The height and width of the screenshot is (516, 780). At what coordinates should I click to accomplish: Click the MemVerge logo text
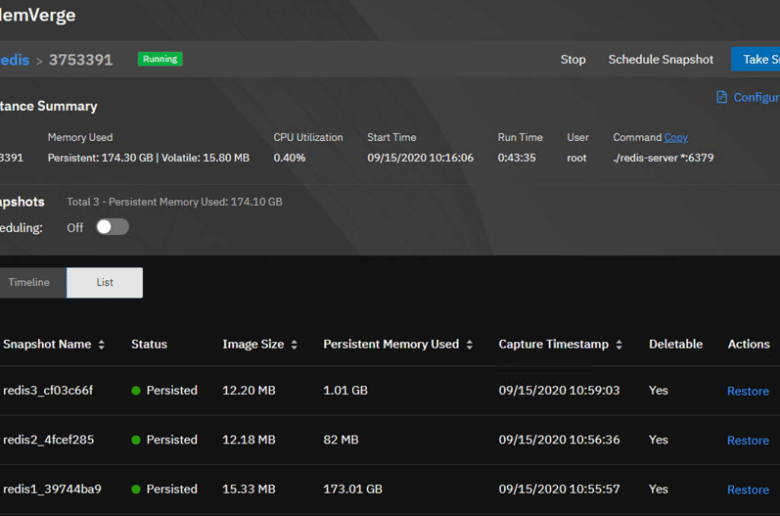pos(37,15)
